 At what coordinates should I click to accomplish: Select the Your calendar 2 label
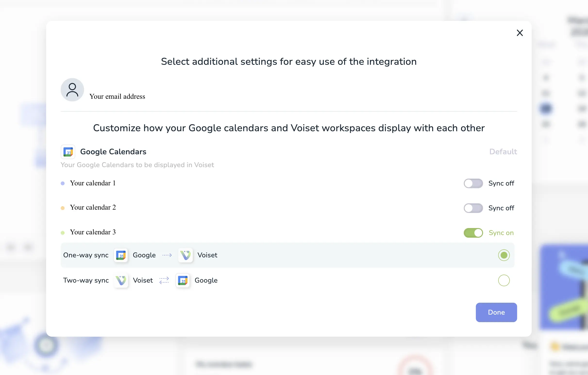point(93,207)
